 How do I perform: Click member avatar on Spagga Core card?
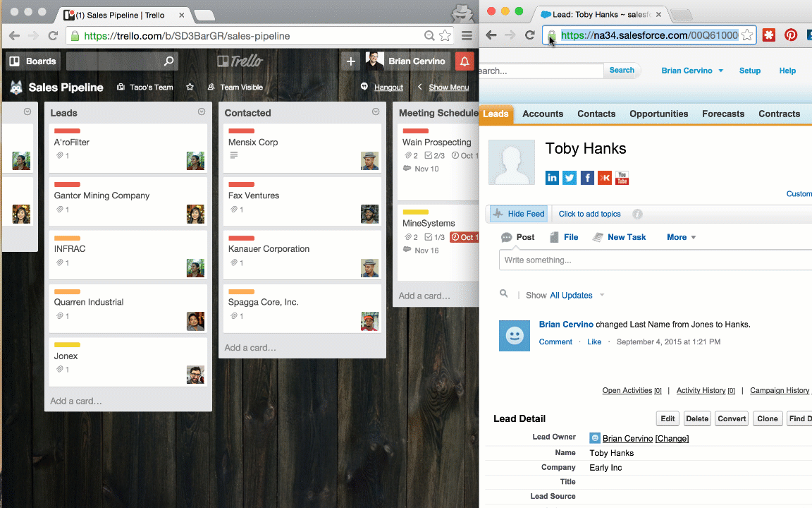tap(369, 322)
